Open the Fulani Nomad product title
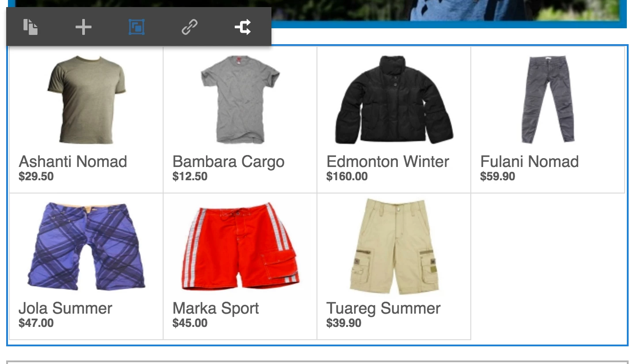 tap(529, 161)
